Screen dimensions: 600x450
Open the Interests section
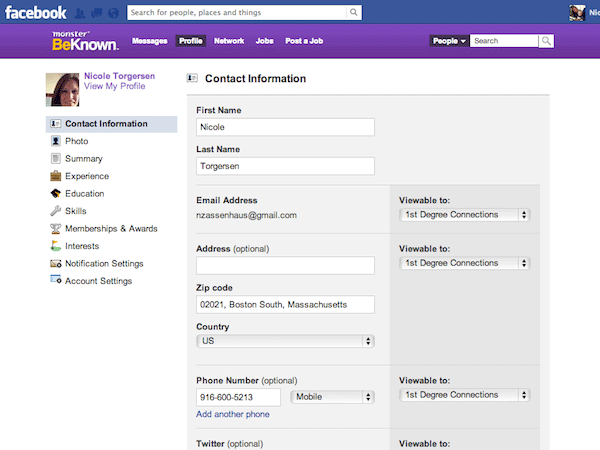82,246
